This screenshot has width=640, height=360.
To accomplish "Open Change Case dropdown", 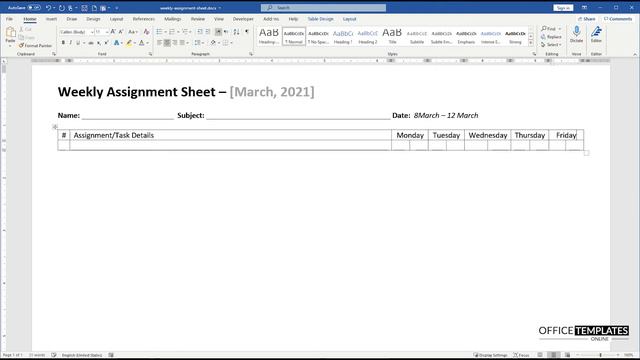I will tap(133, 32).
